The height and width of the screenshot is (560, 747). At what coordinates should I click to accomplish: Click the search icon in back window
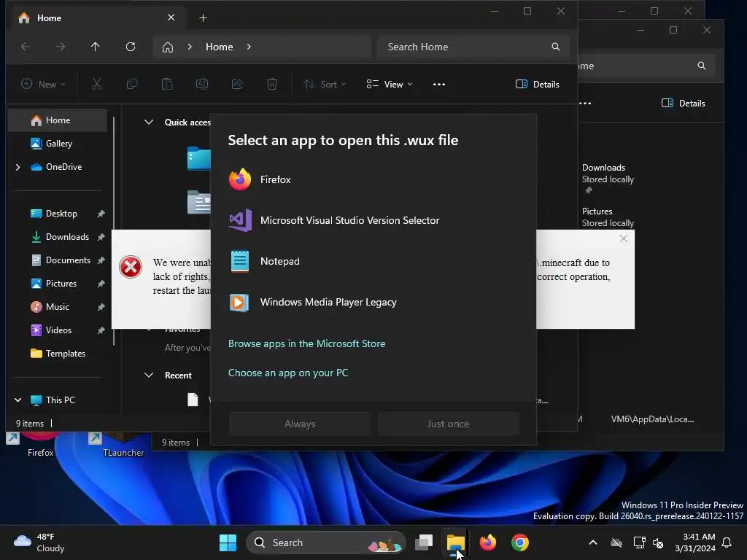coord(702,66)
